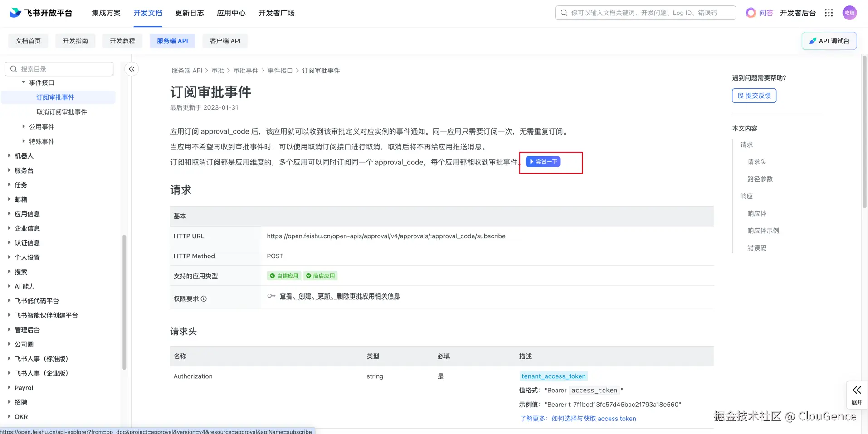
Task: Switch to the 开发指南 tab
Action: tap(75, 41)
